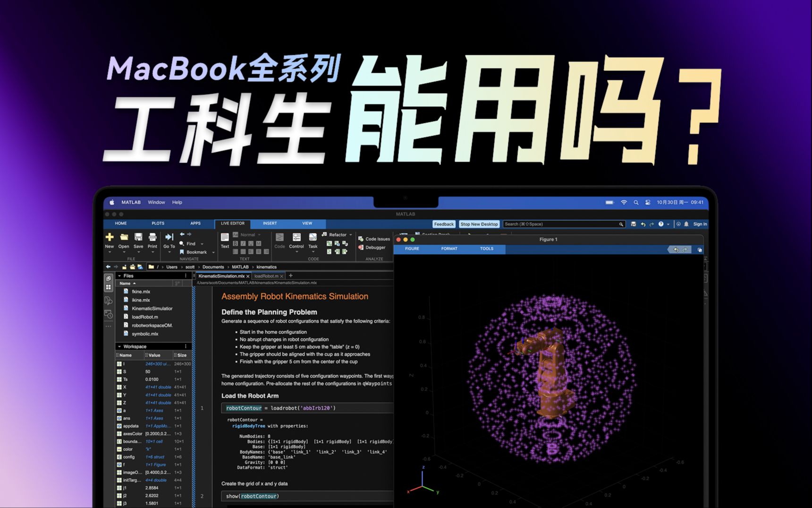Select the fkine.mlx file
The width and height of the screenshot is (812, 508).
click(x=141, y=292)
